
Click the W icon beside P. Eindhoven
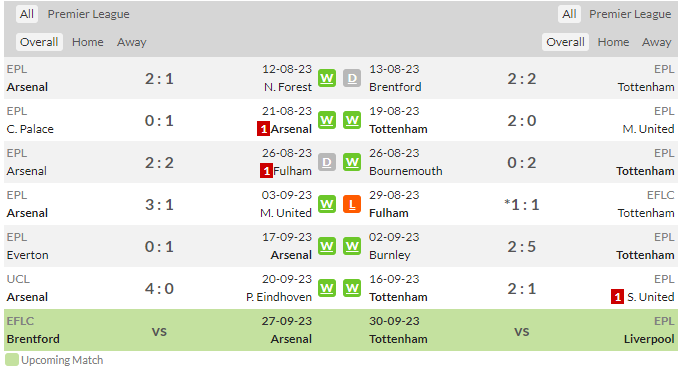(327, 288)
